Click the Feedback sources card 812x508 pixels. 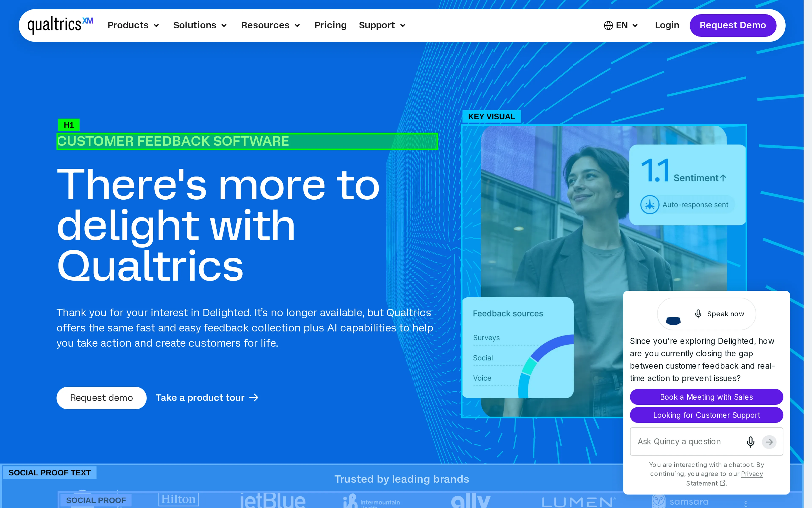coord(518,347)
